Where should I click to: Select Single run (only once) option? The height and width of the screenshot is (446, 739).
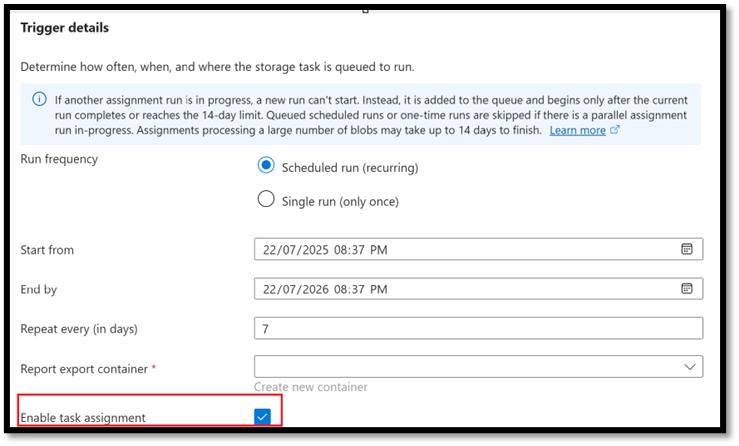[266, 199]
